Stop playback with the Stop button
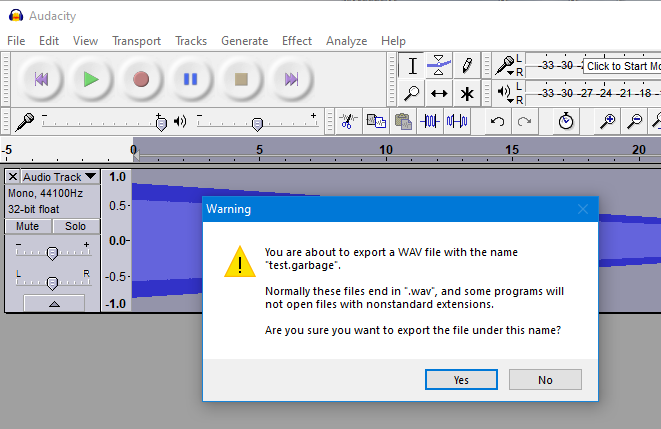 point(241,79)
